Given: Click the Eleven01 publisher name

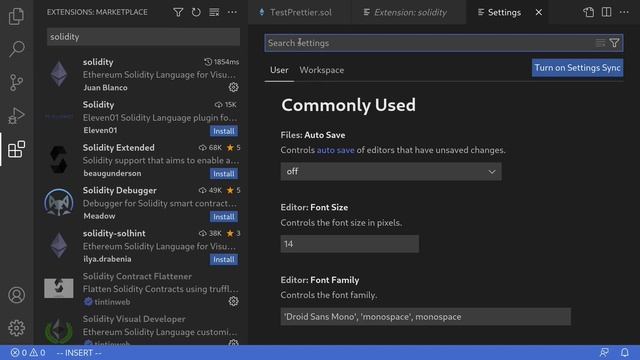Looking at the screenshot, I should [100, 130].
